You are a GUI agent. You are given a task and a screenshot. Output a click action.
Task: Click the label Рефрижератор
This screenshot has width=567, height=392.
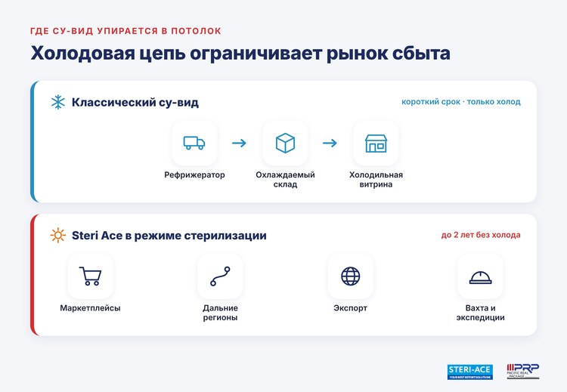tap(194, 175)
